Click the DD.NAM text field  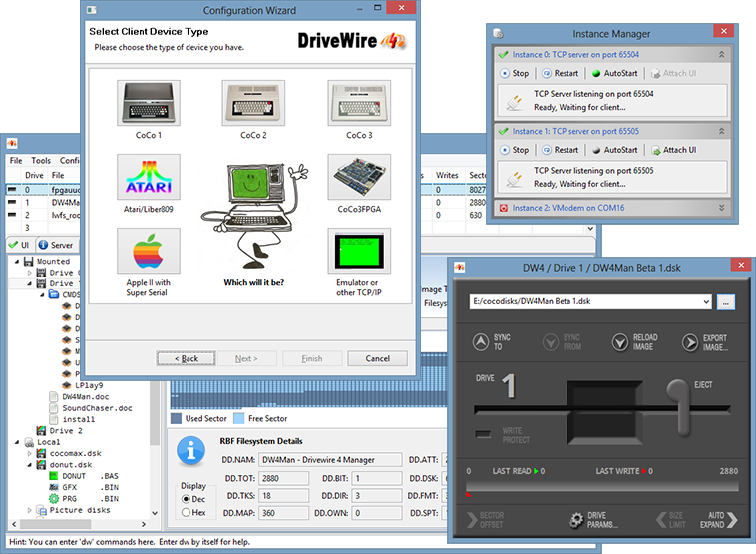pos(330,460)
